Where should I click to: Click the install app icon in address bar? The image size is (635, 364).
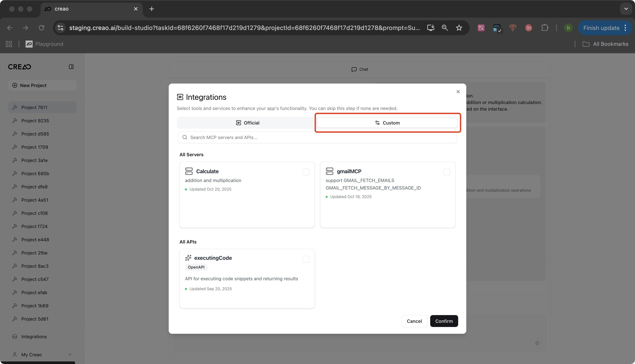click(430, 28)
